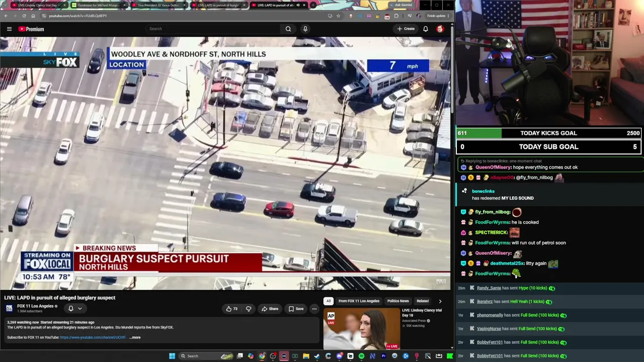Save the video to a playlist

(x=296, y=309)
